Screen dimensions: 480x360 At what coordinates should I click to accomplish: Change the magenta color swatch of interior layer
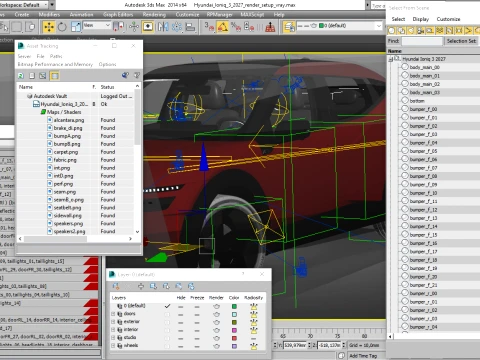coord(234,330)
